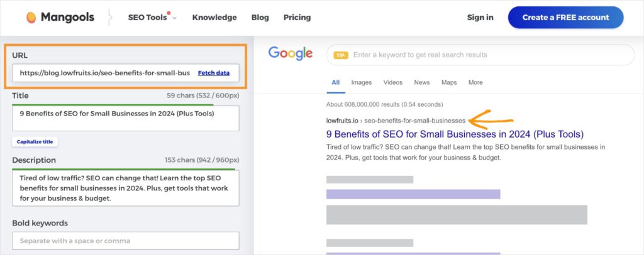Switch to the News tab

pyautogui.click(x=422, y=82)
